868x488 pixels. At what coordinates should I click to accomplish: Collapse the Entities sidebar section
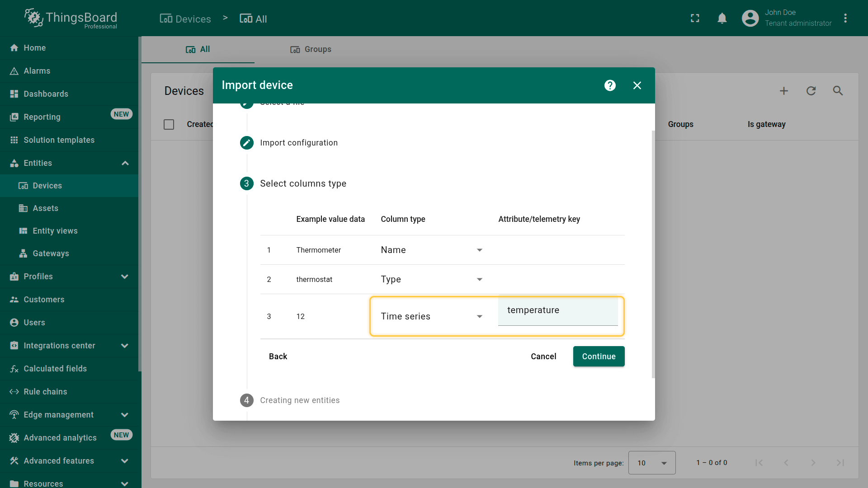coord(125,163)
